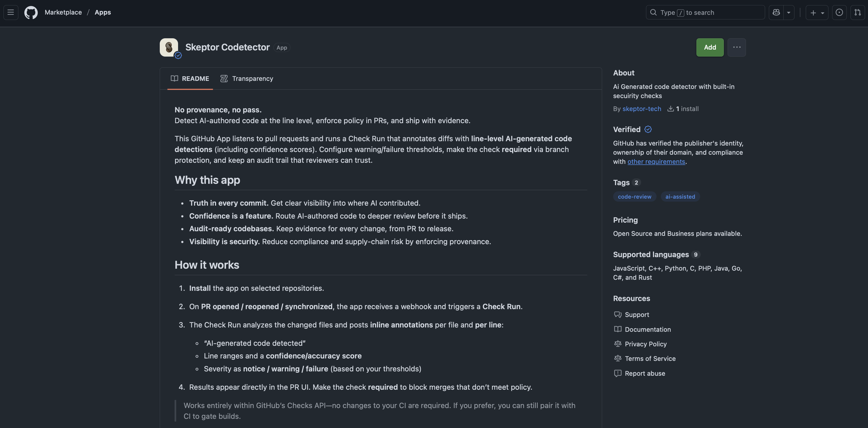Switch to the Transparency tab
This screenshot has height=428, width=868.
pos(247,78)
